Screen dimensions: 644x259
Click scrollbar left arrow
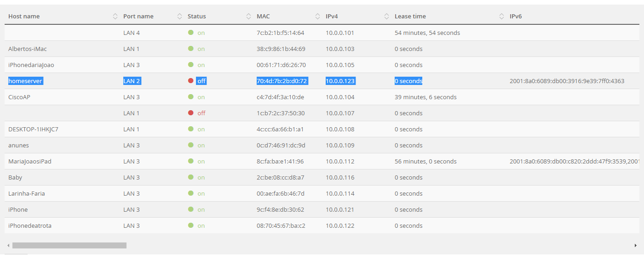click(8, 246)
